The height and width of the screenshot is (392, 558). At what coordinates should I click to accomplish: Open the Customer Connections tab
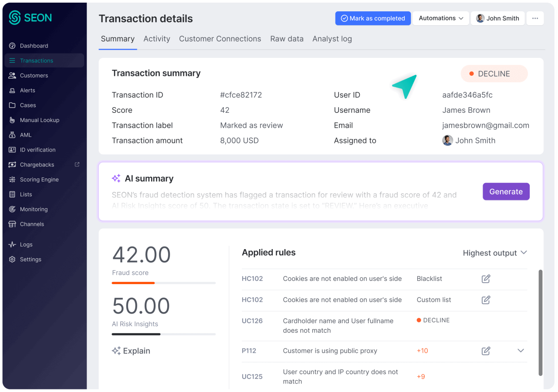tap(220, 39)
